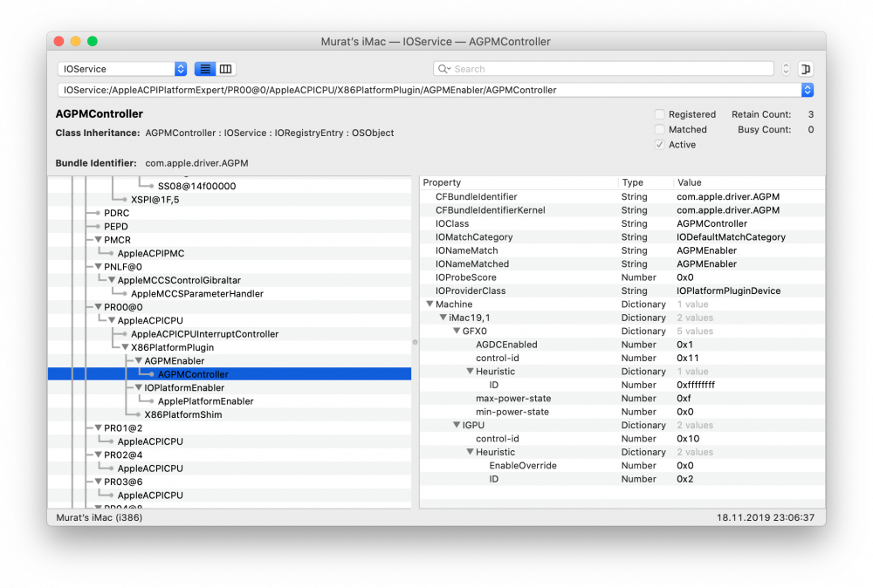Screen dimensions: 873x588
Task: Select the PDRC tree row
Action: [230, 213]
